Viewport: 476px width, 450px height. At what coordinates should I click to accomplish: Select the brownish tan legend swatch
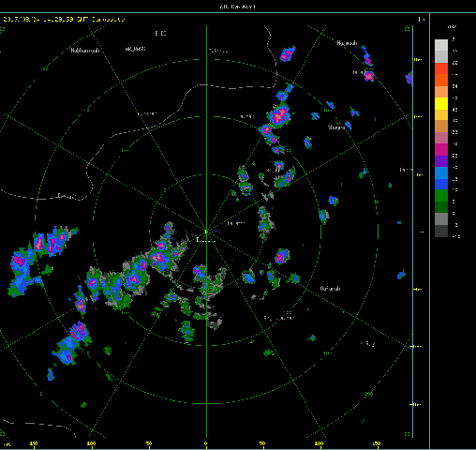coord(441,127)
